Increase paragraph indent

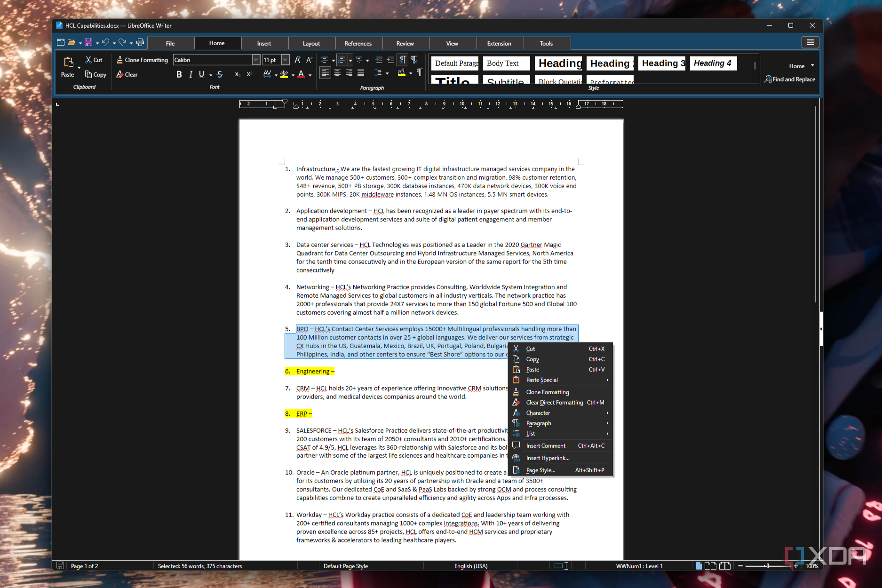point(379,60)
